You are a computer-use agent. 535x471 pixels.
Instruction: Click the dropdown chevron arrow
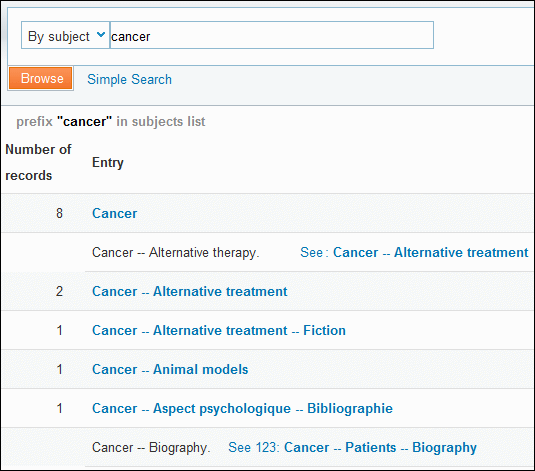(x=101, y=34)
